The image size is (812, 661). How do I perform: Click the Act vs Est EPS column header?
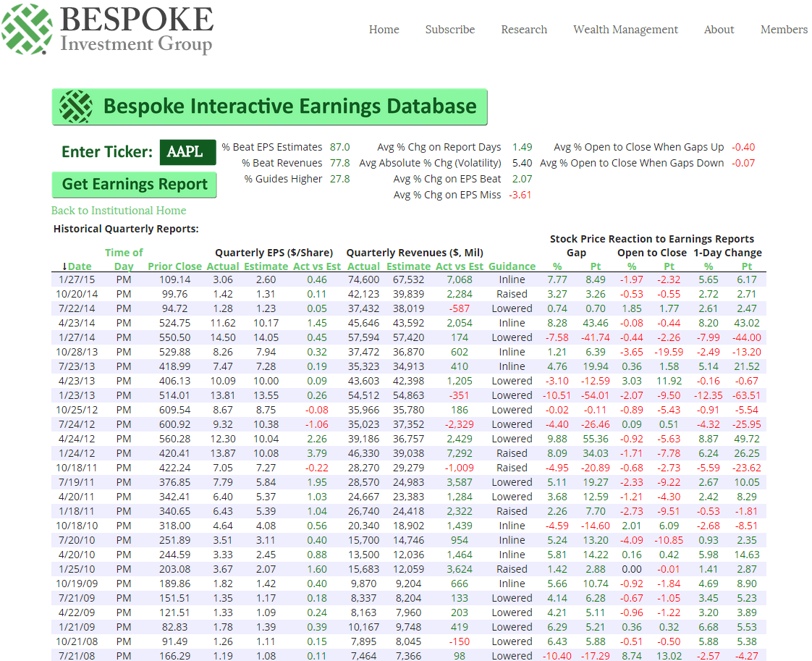[316, 266]
